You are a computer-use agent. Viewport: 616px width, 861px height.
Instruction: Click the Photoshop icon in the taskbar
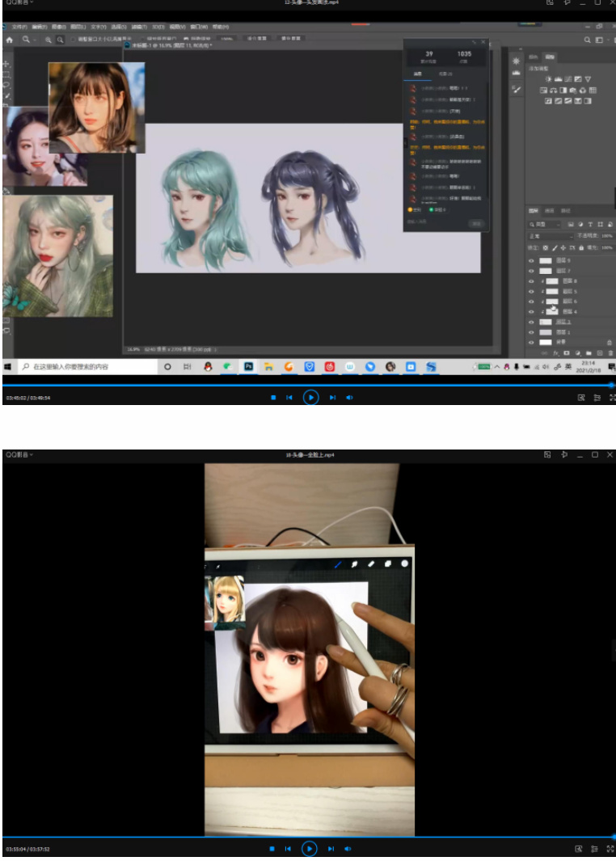[x=249, y=366]
